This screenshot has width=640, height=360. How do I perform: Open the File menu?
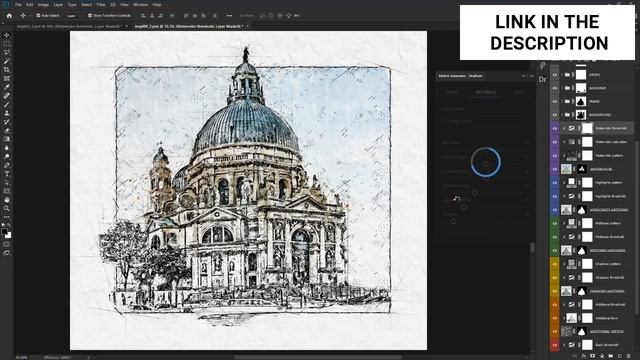pyautogui.click(x=18, y=4)
